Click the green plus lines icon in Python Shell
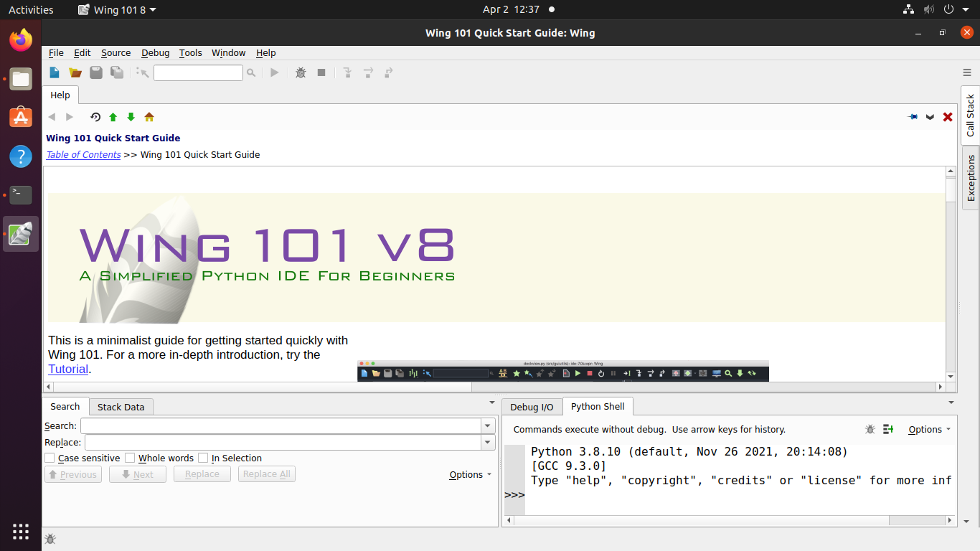The height and width of the screenshot is (551, 980). point(888,429)
